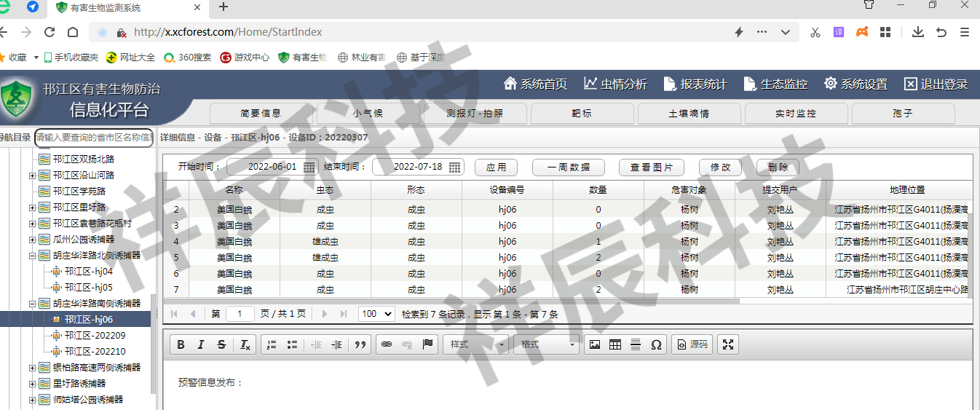Open the start date calendar picker
The width and height of the screenshot is (980, 410).
pyautogui.click(x=309, y=167)
